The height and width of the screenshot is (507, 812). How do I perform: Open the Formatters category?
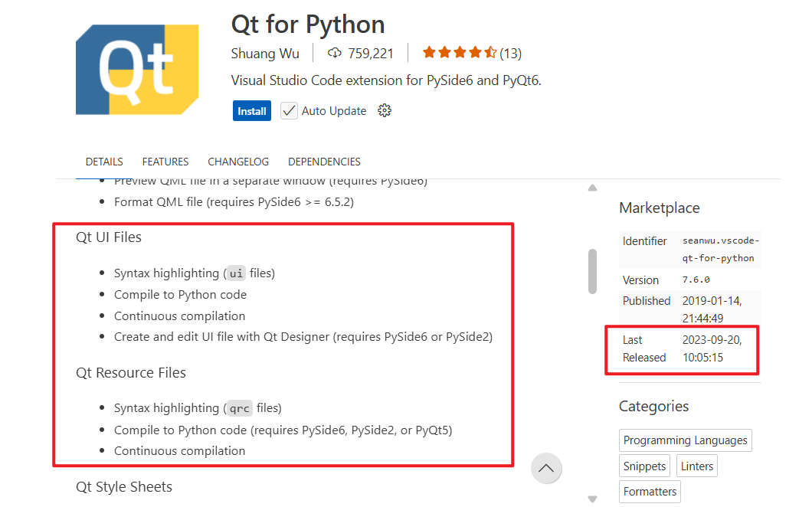click(x=650, y=492)
